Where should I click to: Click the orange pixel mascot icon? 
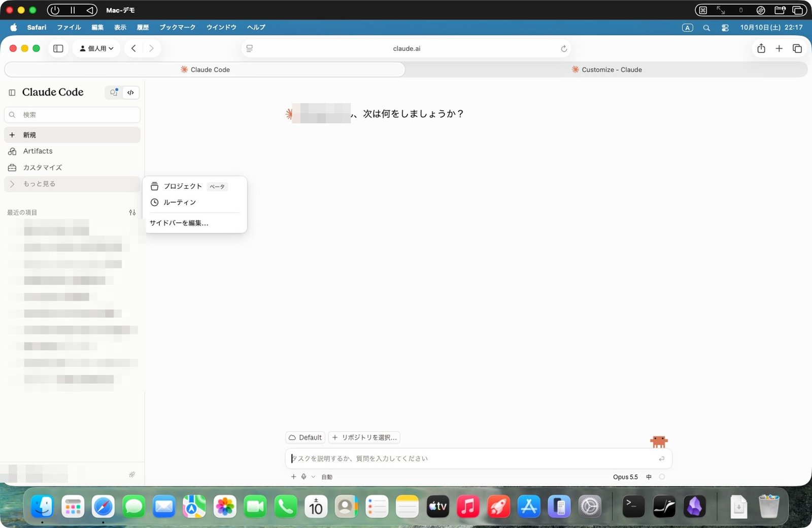[x=659, y=442]
